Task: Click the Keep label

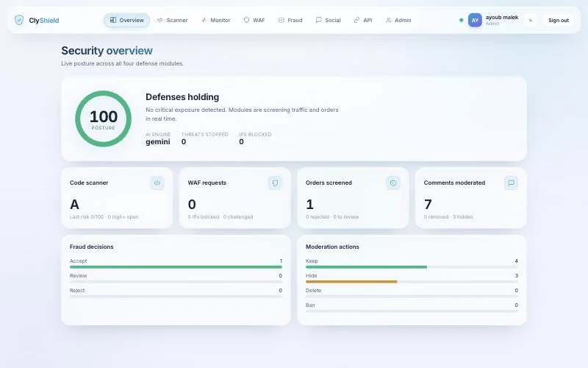Action: pos(312,261)
